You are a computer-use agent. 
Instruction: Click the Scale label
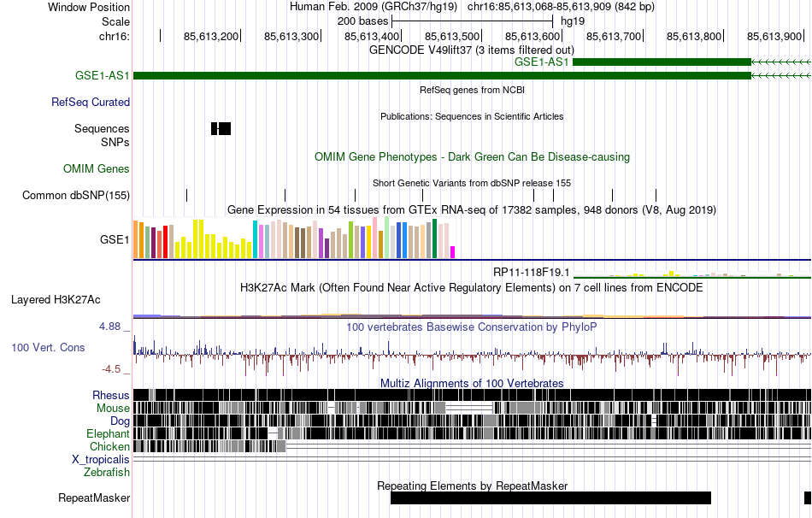[x=115, y=21]
